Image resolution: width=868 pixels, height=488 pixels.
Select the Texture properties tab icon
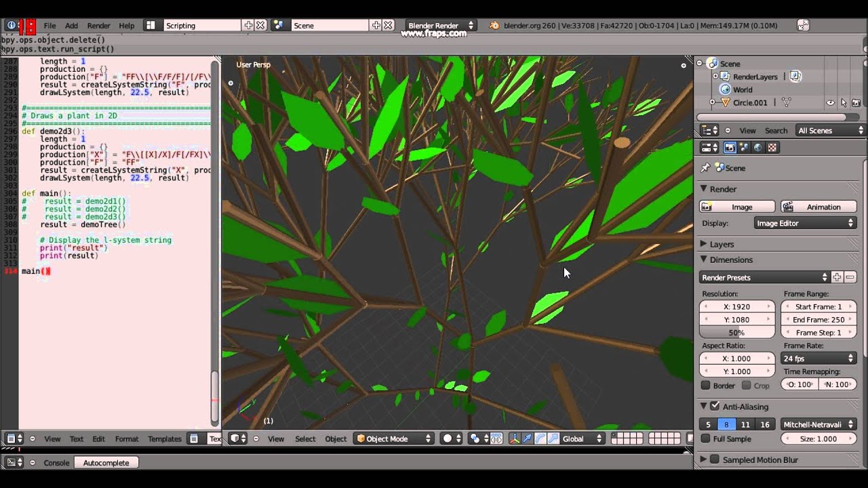[772, 147]
